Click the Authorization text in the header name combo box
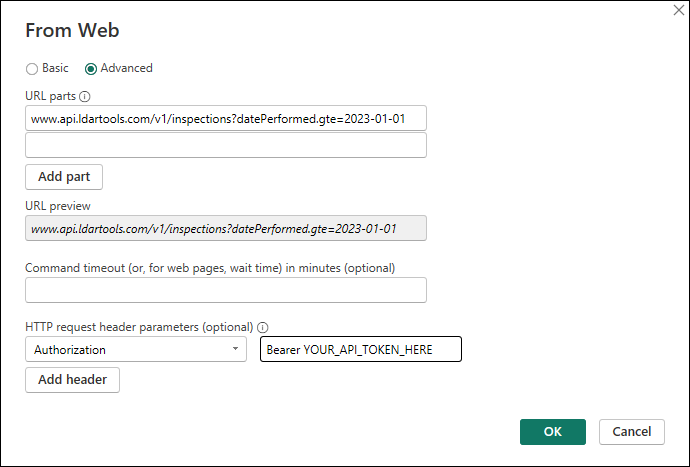This screenshot has width=690, height=467. pos(70,350)
